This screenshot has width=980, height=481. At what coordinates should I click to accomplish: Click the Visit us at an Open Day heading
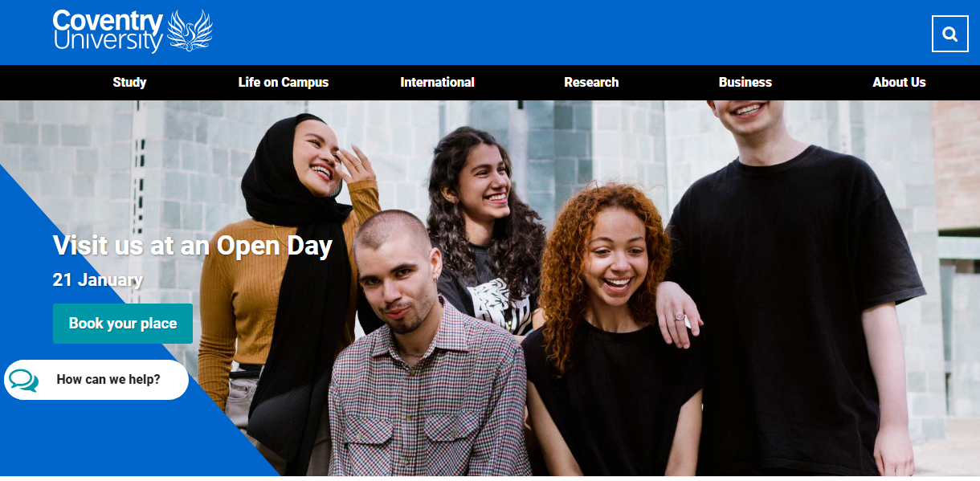(x=193, y=246)
